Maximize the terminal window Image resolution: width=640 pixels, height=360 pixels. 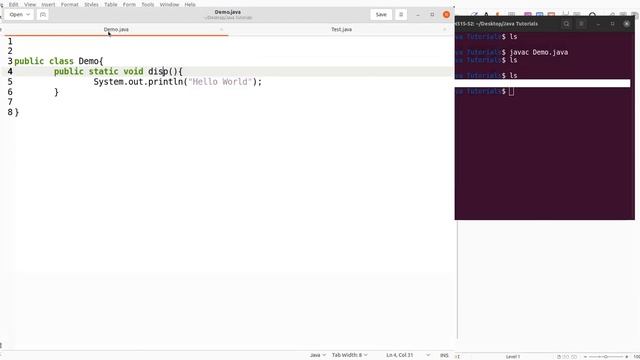[x=612, y=24]
